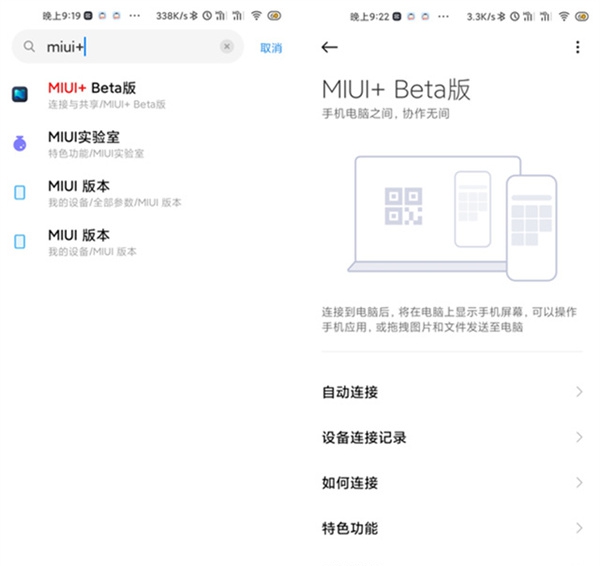Open the MIUI+ Beta版 search result
This screenshot has width=600, height=566.
click(x=147, y=95)
